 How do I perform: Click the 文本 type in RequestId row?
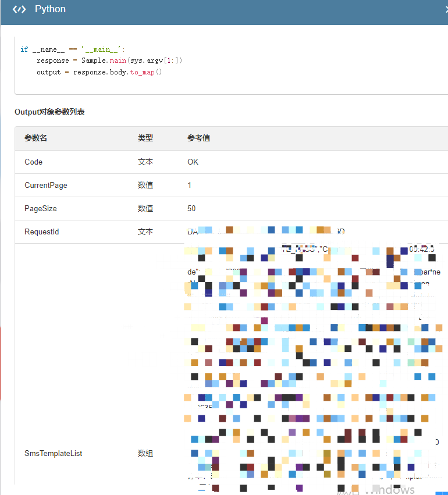145,232
